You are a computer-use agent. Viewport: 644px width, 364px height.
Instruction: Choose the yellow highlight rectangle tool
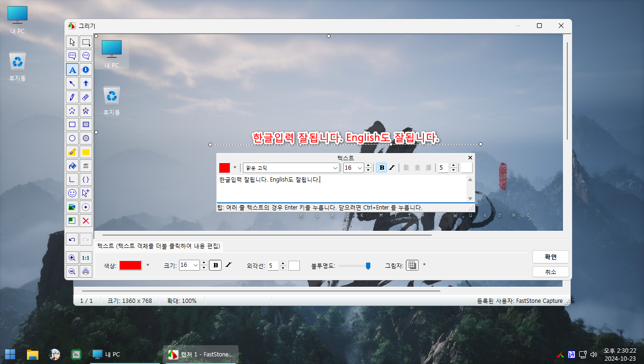pyautogui.click(x=86, y=152)
